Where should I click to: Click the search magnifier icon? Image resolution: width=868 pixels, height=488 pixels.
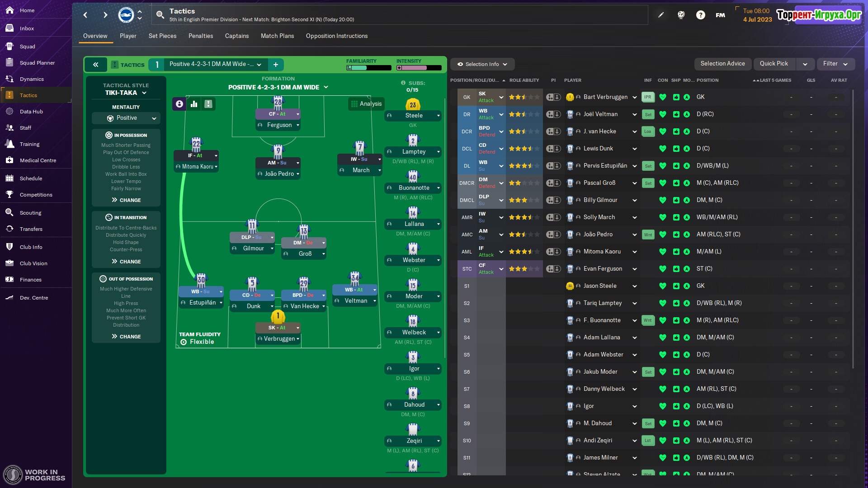pos(160,15)
